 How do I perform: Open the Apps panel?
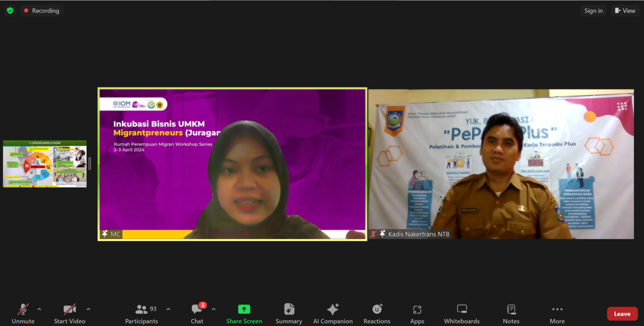tap(417, 313)
